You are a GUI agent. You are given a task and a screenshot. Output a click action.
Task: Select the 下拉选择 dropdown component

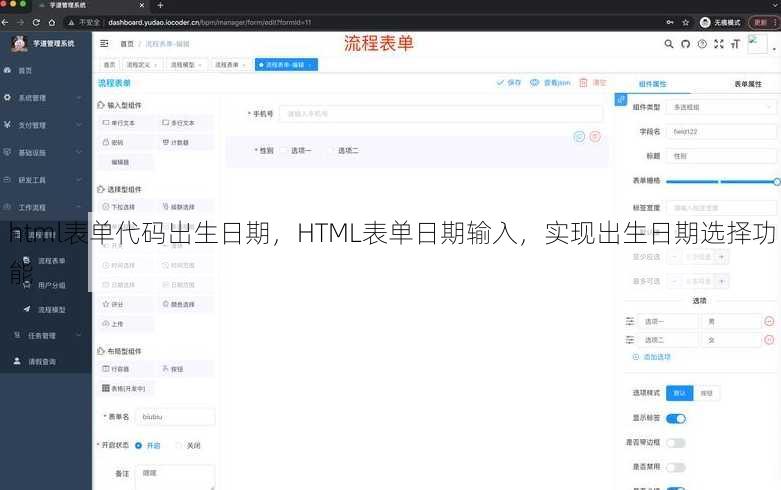[126, 207]
